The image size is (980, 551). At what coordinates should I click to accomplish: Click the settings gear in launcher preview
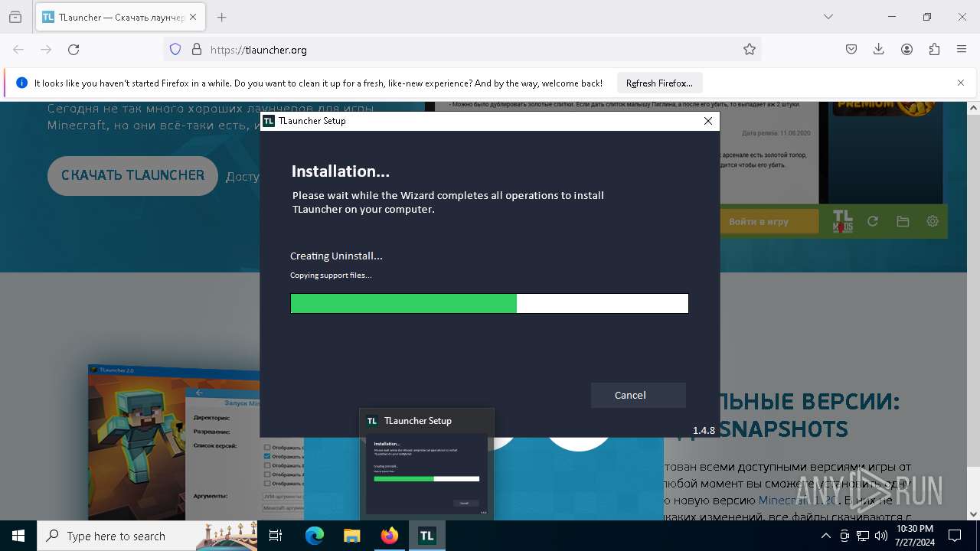pos(933,222)
